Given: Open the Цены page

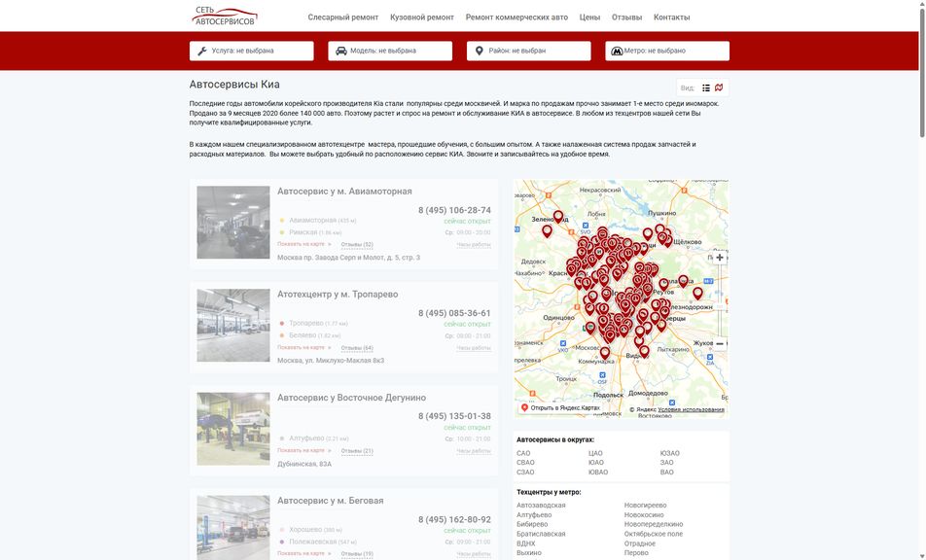Looking at the screenshot, I should click(x=589, y=17).
